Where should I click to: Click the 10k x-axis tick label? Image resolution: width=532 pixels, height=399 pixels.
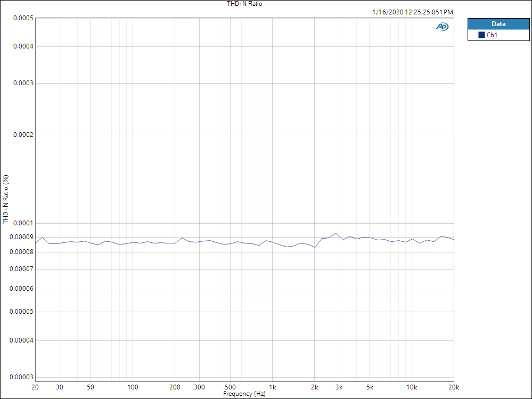412,387
